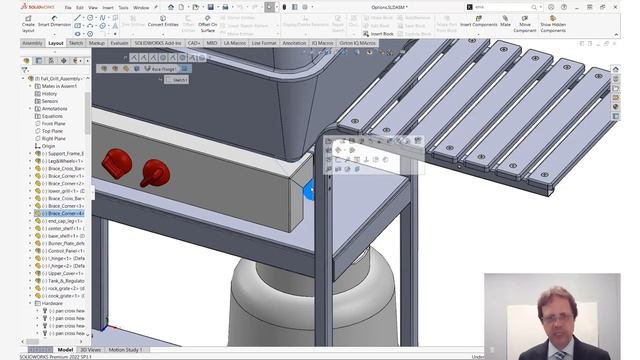640x360 pixels.
Task: Open the Insert Components dropdown arrow
Action: point(478,33)
